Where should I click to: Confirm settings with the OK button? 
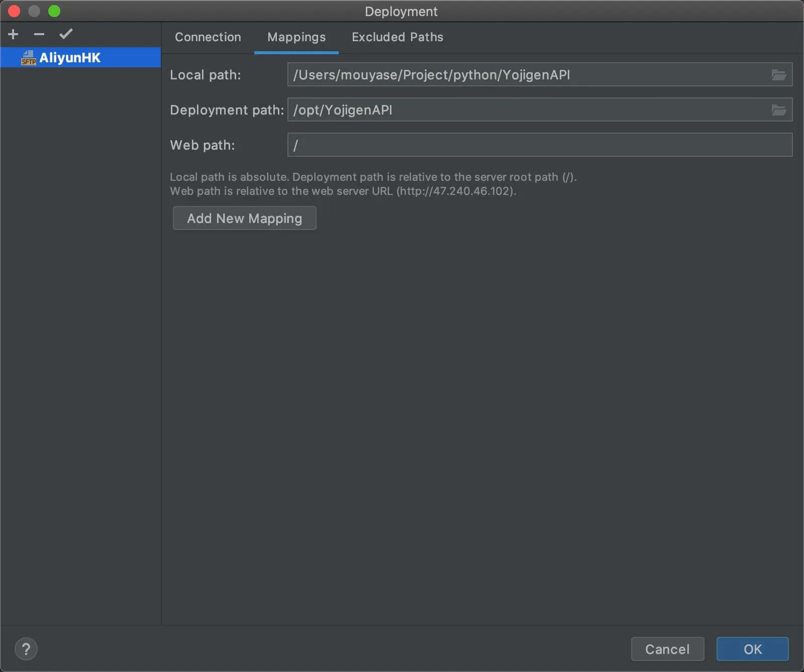(752, 649)
